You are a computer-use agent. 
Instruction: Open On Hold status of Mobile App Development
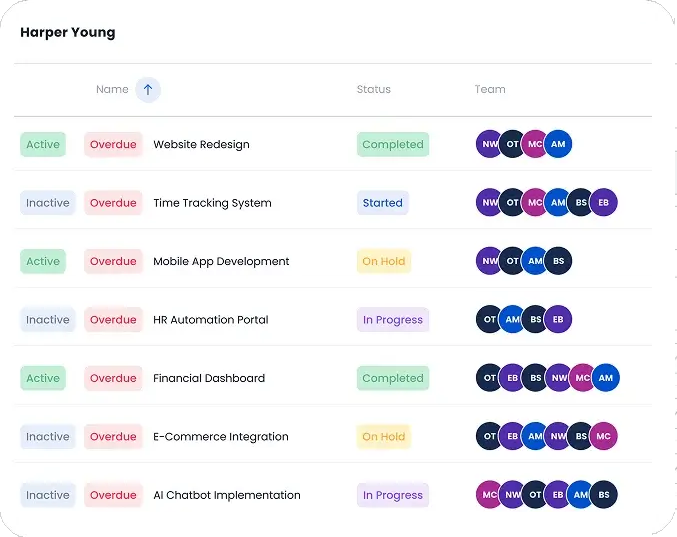click(384, 261)
